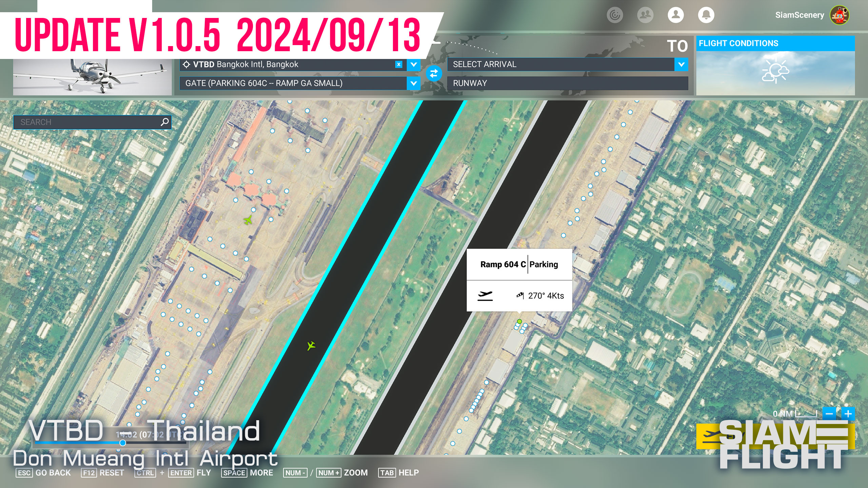Image resolution: width=868 pixels, height=488 pixels.
Task: Click the search magnifier icon
Action: click(165, 122)
